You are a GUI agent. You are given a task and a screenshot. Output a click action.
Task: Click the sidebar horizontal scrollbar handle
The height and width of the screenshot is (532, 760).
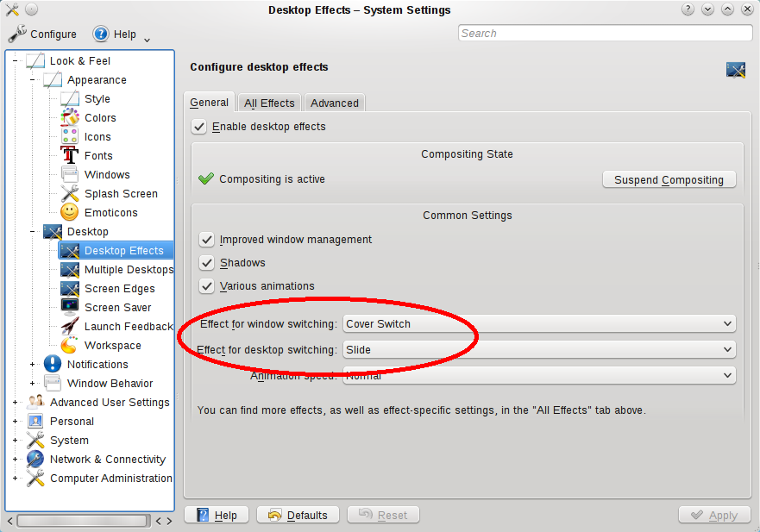(x=83, y=521)
